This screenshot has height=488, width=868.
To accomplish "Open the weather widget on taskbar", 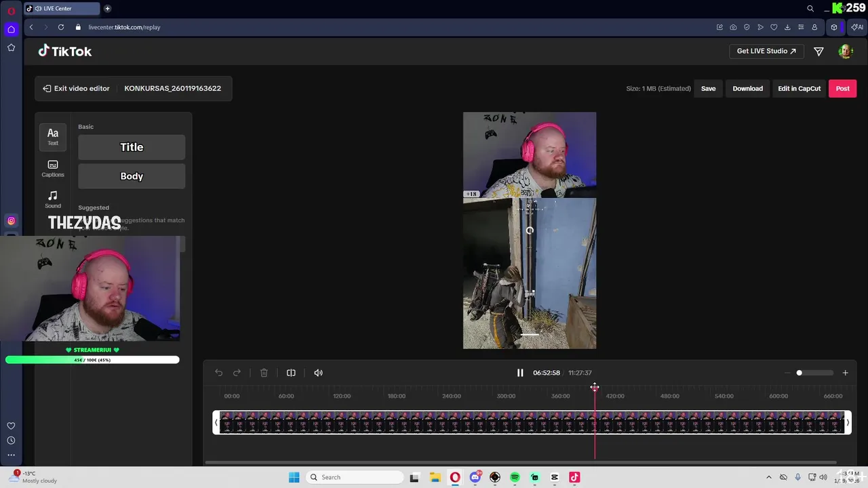I will pyautogui.click(x=33, y=477).
